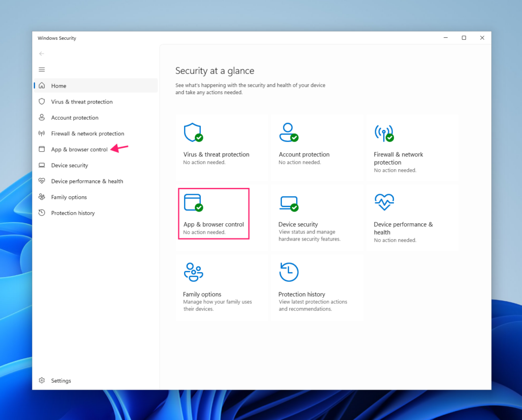Open Device security from the sidebar

(96, 165)
